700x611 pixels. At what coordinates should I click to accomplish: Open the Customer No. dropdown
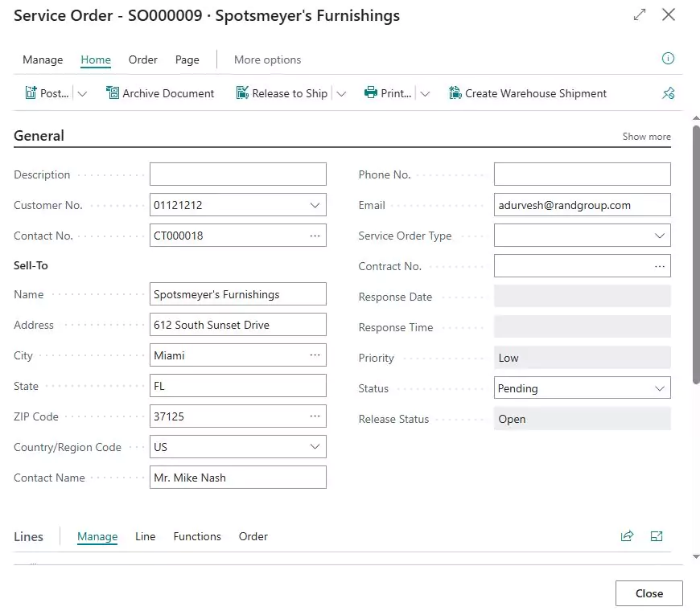[x=315, y=205]
